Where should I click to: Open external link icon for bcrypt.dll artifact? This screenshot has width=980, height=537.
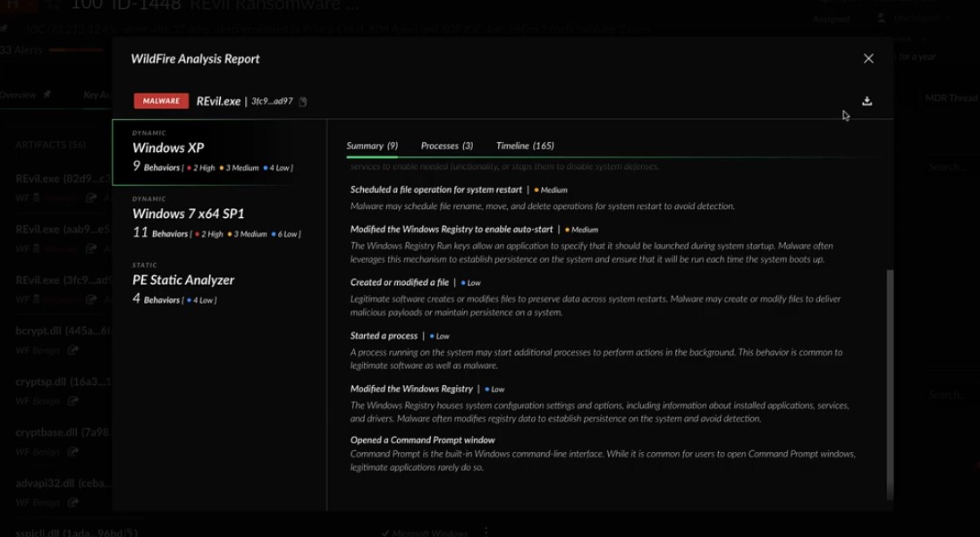pos(73,350)
